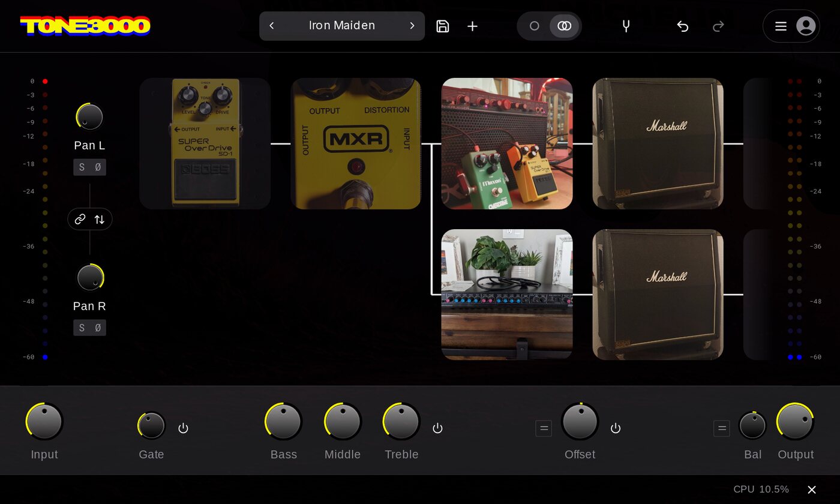Adjust the Pan L knob

tap(89, 117)
